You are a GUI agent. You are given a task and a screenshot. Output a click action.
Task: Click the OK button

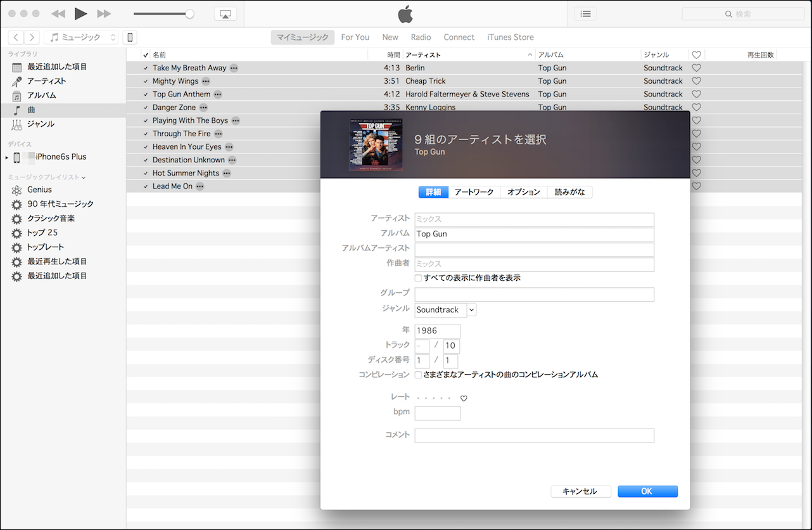(x=647, y=491)
